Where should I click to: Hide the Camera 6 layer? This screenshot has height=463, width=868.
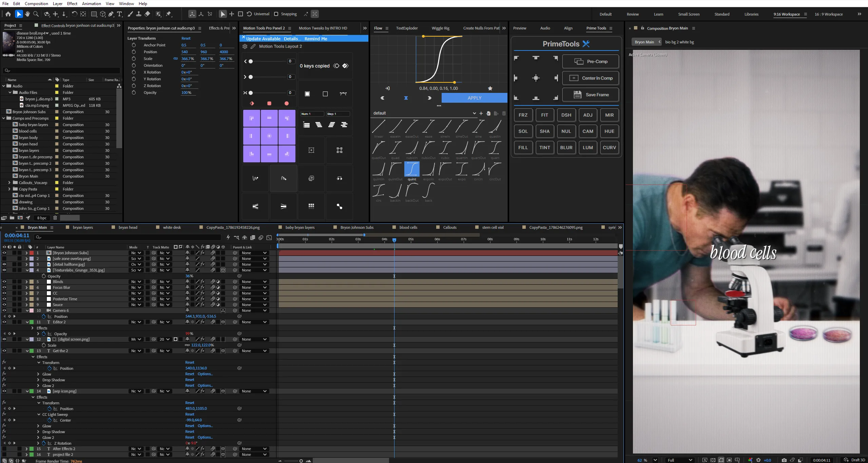(x=4, y=310)
